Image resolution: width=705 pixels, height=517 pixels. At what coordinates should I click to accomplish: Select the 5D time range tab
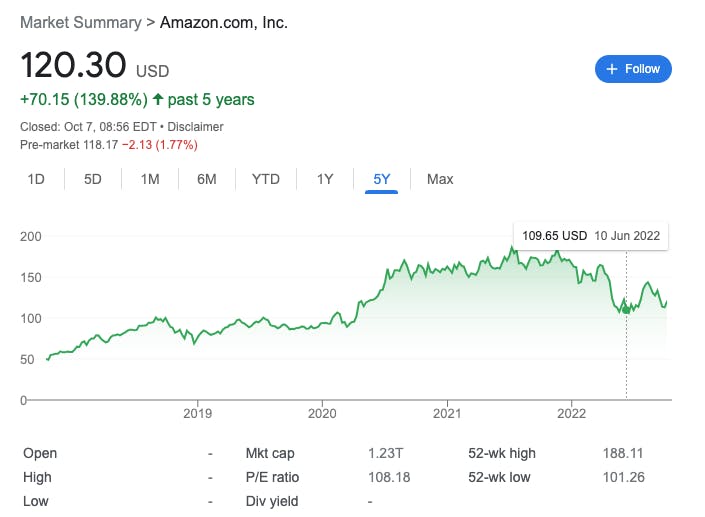93,179
